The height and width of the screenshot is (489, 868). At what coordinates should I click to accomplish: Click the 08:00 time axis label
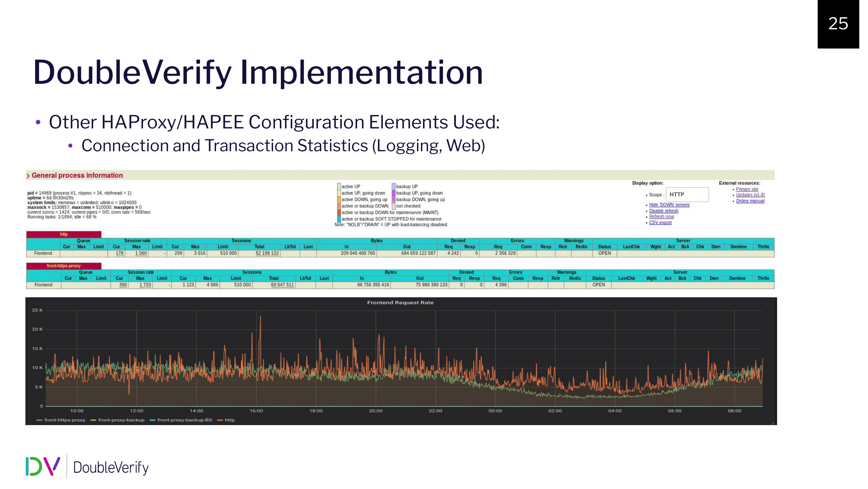734,411
